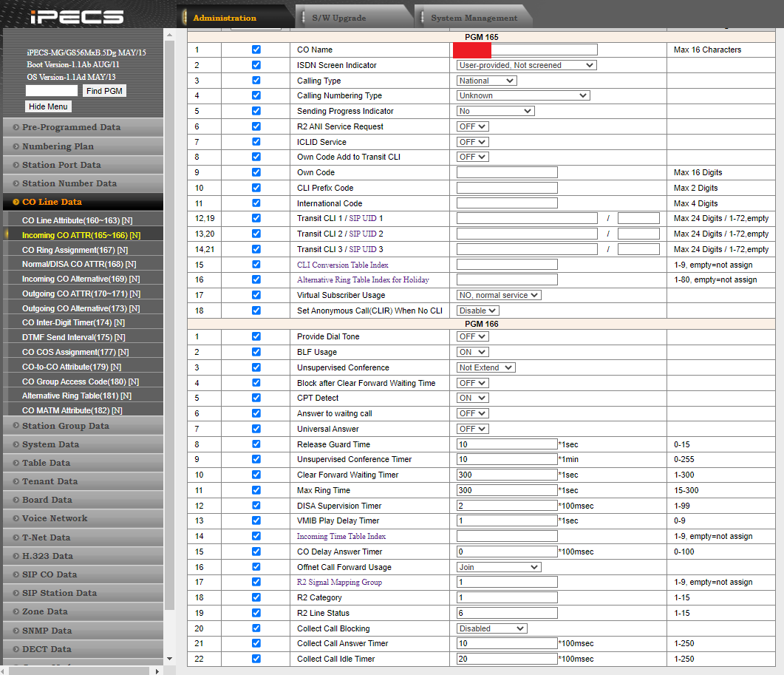The height and width of the screenshot is (675, 784).
Task: Uncheck the CO Name checkbox
Action: coord(256,50)
